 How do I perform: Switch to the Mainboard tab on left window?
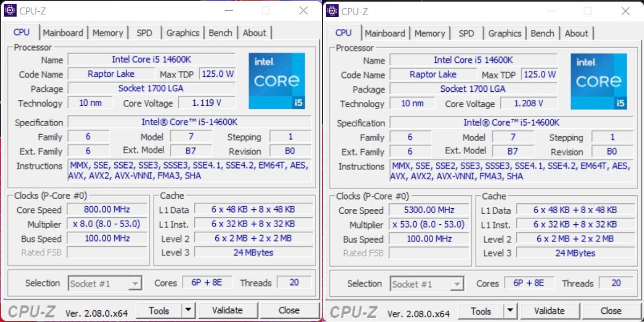[63, 32]
